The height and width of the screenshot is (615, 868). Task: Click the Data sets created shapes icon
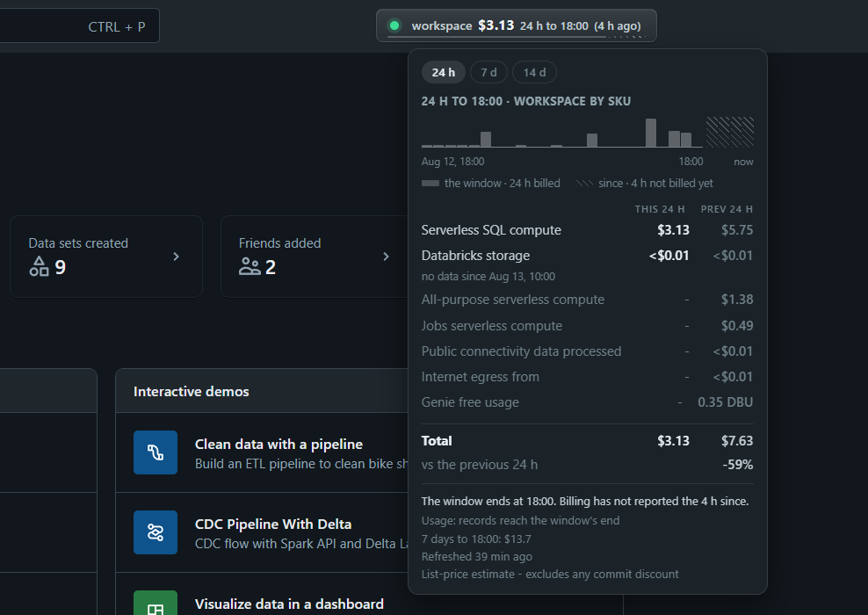39,266
